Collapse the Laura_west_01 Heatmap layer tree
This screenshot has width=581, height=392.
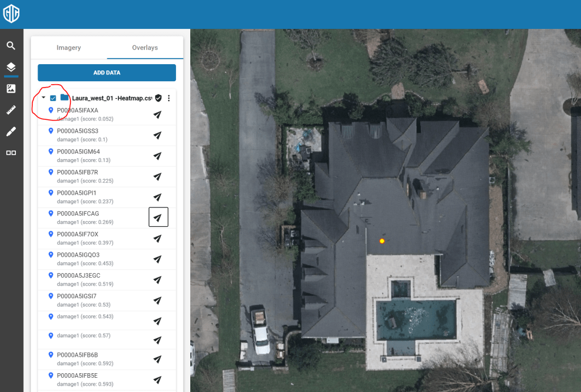click(x=44, y=98)
